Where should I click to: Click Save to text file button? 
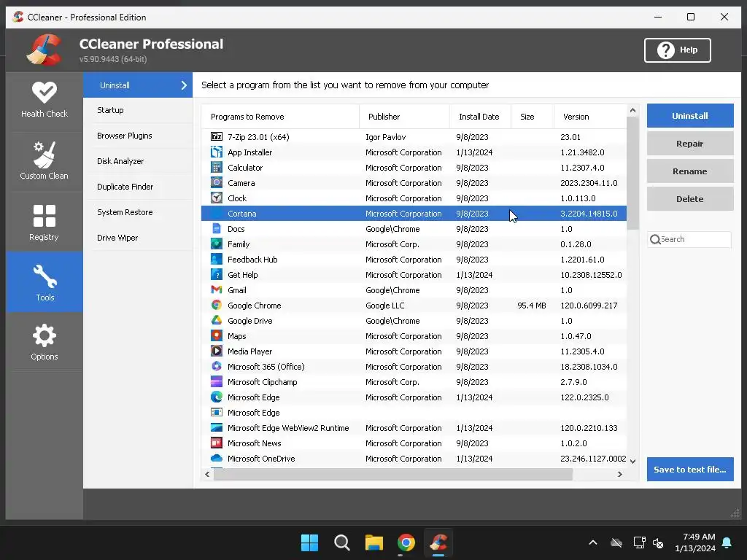690,470
